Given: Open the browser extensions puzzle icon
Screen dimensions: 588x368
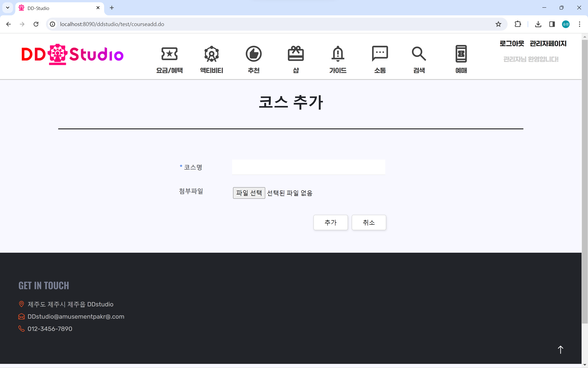Looking at the screenshot, I should tap(518, 24).
